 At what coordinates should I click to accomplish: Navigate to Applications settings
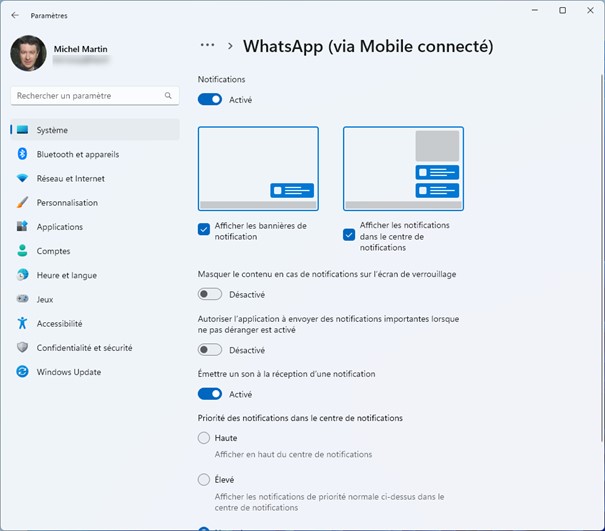click(x=95, y=227)
